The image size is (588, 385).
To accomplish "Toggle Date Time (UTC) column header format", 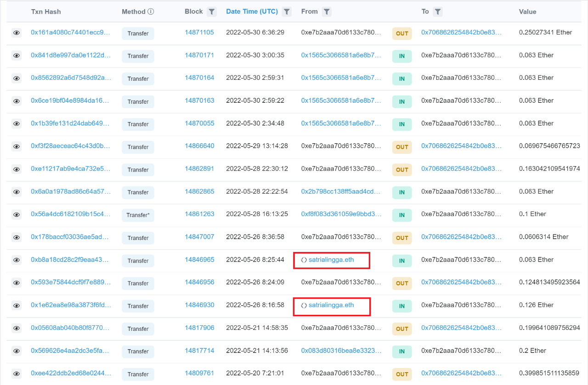I will [x=252, y=11].
